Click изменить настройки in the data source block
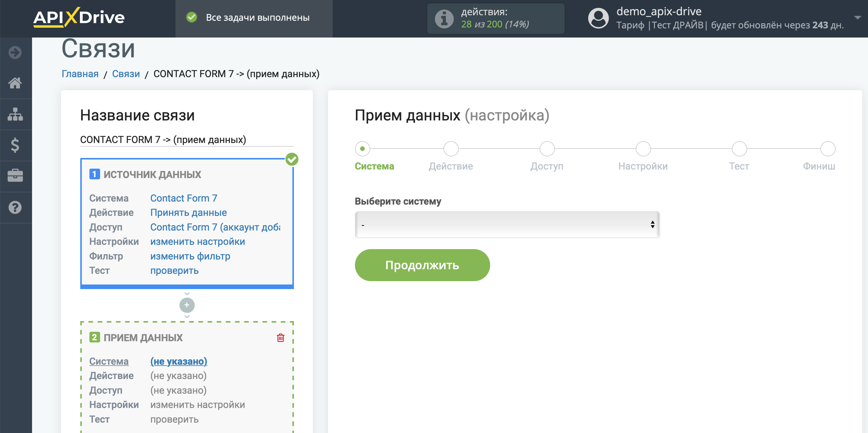The width and height of the screenshot is (868, 433). click(x=197, y=242)
